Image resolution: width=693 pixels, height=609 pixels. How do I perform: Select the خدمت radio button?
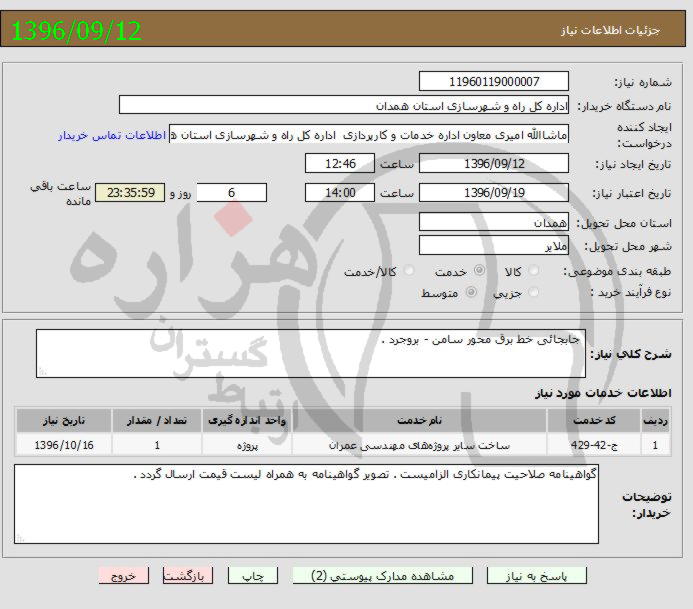coord(479,270)
